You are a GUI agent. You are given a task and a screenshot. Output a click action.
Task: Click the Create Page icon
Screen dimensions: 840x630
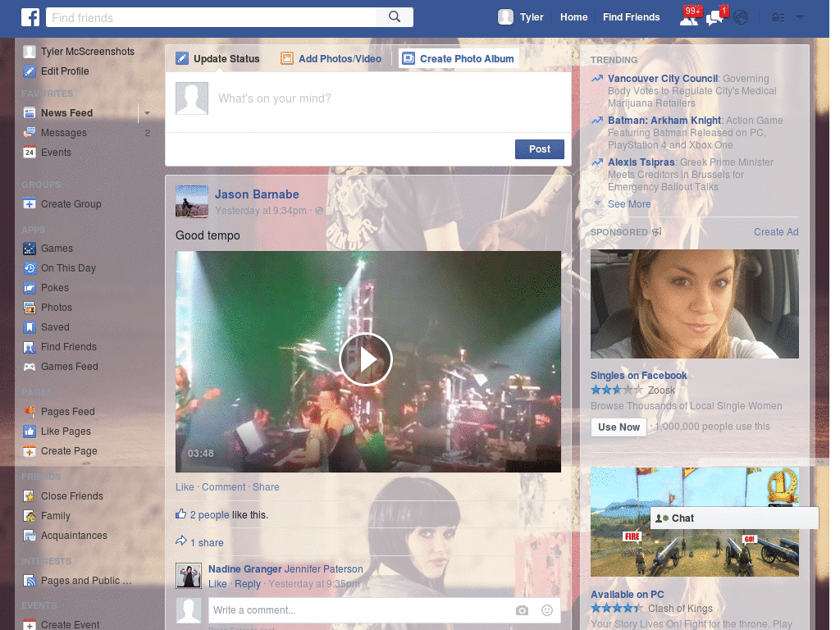(30, 451)
